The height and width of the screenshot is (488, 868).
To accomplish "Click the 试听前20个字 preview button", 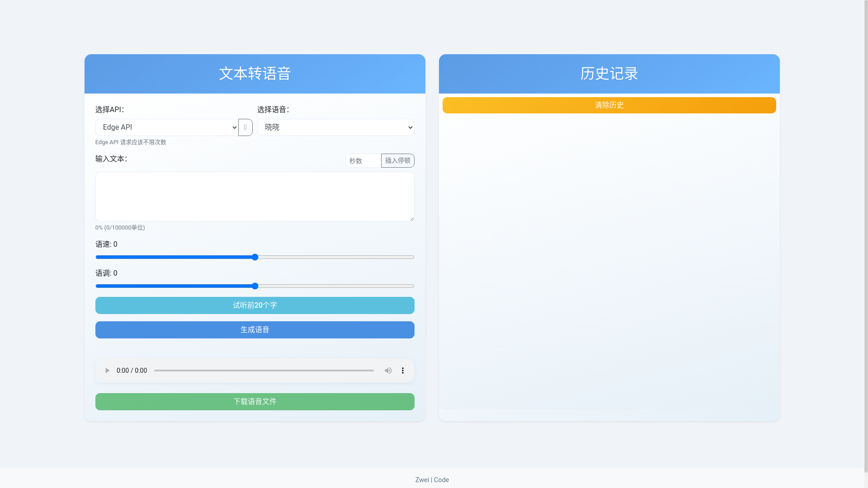I will click(255, 305).
